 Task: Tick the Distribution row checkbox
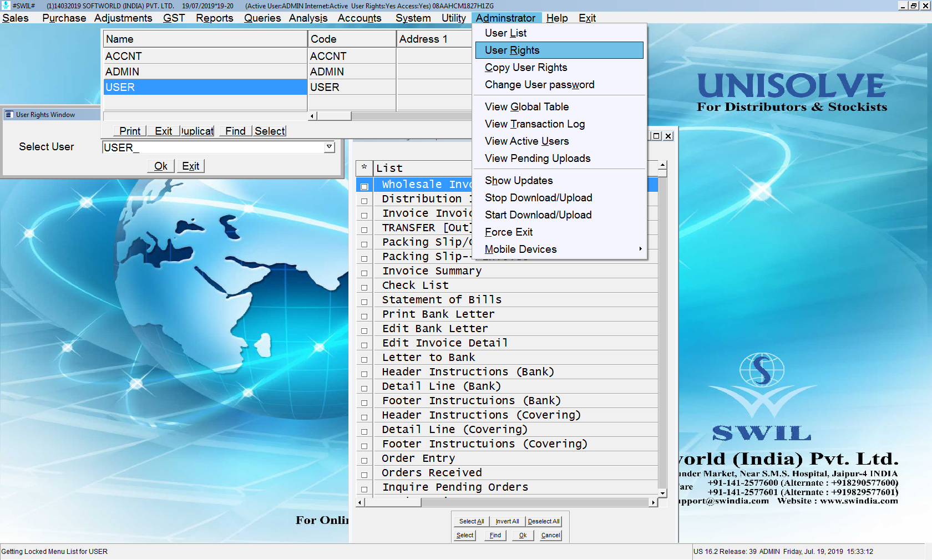point(364,201)
